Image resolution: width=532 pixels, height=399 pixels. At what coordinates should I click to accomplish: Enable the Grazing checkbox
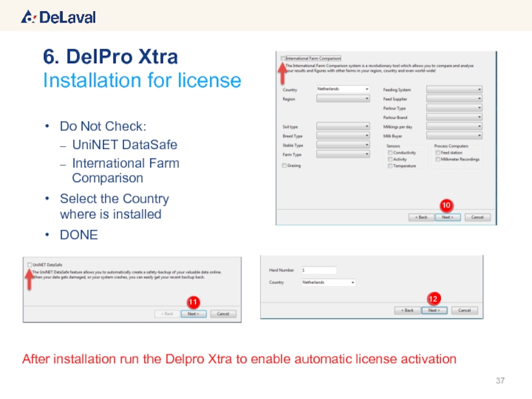(285, 166)
